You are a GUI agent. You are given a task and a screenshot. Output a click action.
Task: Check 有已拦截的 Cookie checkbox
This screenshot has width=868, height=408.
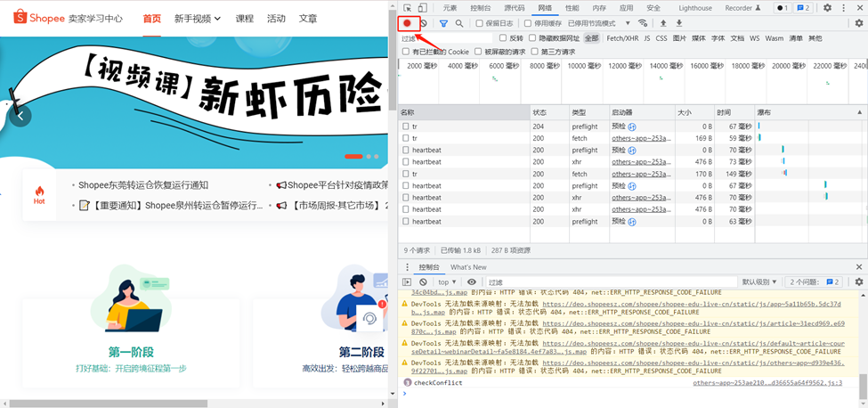coord(406,52)
